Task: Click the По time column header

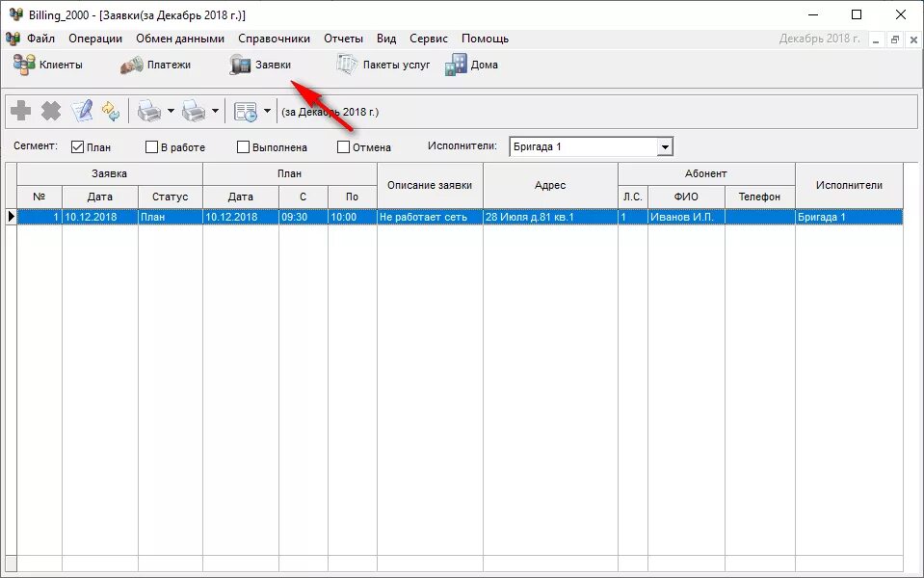Action: pyautogui.click(x=352, y=197)
